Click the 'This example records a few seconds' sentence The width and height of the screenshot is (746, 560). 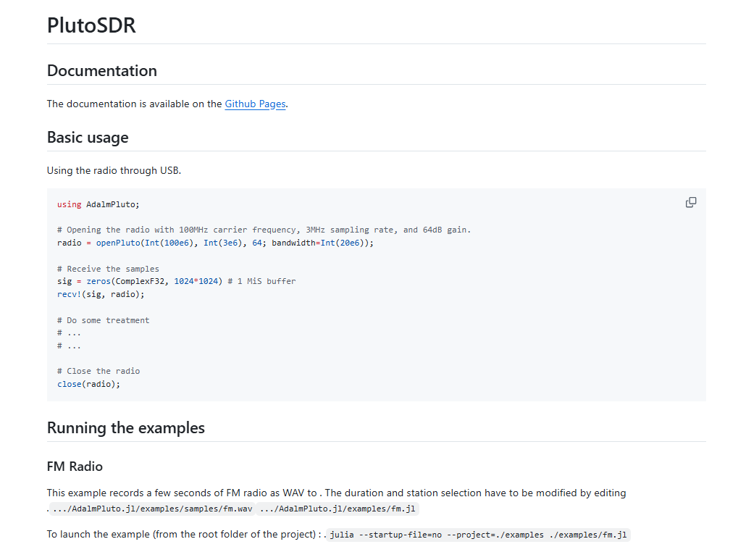click(x=336, y=493)
